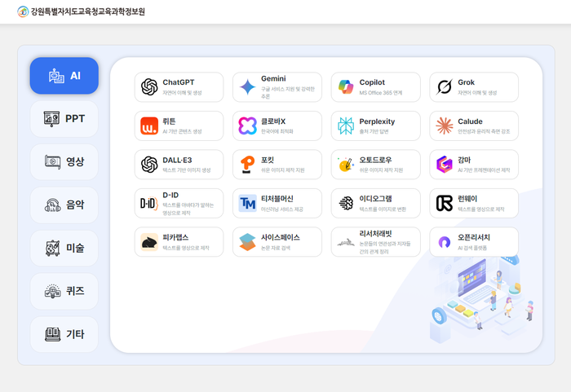Click the 포킷 orange P icon
The height and width of the screenshot is (392, 571).
click(248, 165)
